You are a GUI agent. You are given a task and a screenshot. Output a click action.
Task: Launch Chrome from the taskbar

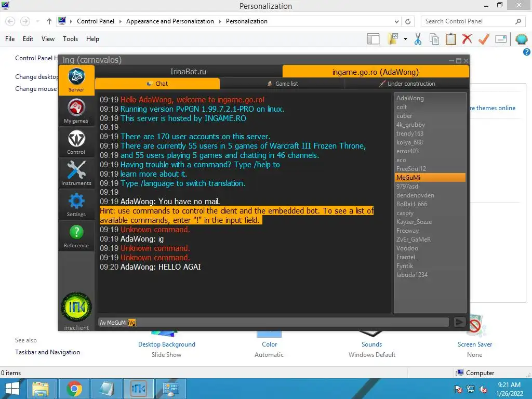[74, 389]
